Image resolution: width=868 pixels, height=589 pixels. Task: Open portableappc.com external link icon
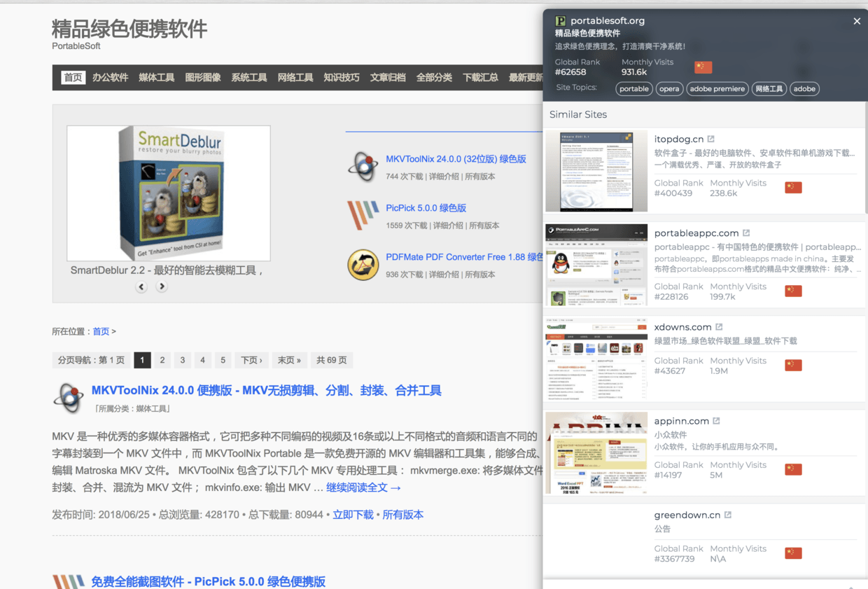(x=746, y=233)
